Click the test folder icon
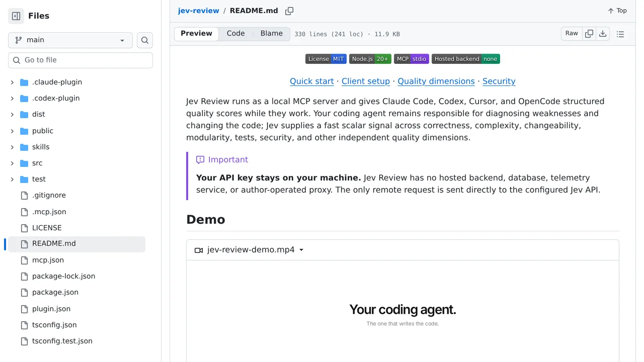644x362 pixels. click(24, 179)
